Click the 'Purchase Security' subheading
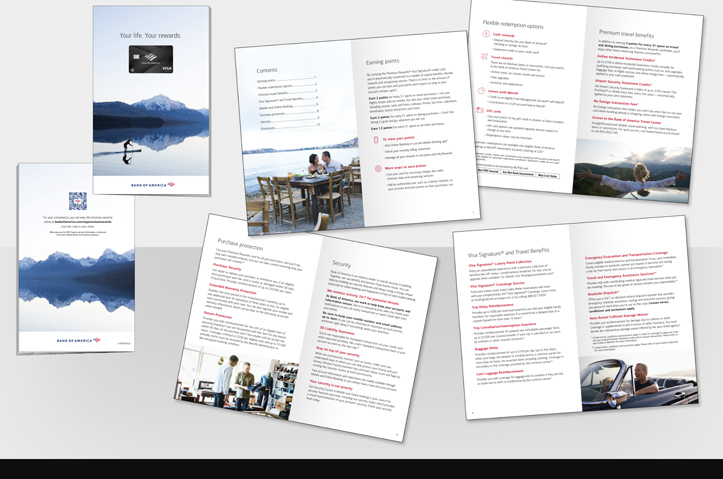The height and width of the screenshot is (479, 723). (x=226, y=268)
